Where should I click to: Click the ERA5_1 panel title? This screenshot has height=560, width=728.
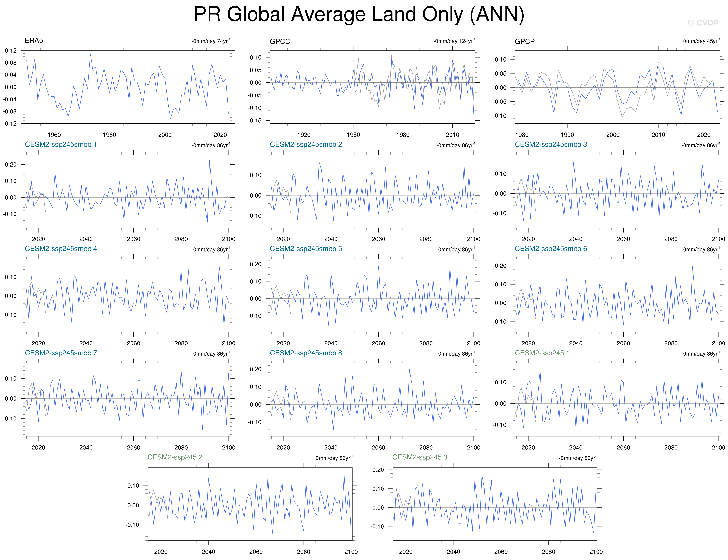pos(37,41)
